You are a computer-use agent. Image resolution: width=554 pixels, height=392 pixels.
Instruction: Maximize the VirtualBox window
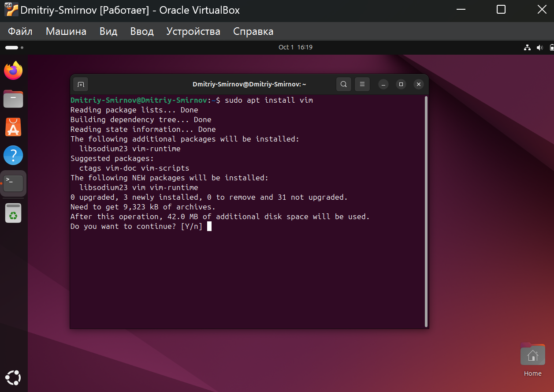[501, 9]
